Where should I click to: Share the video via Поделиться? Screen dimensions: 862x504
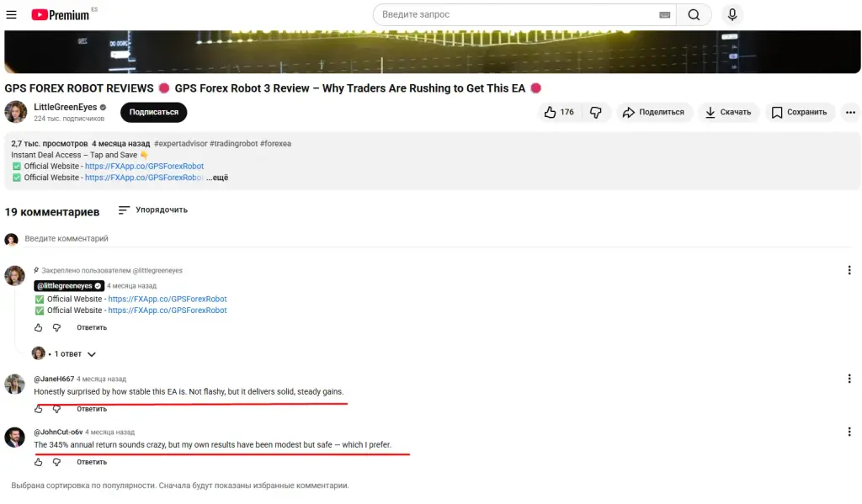tap(653, 112)
